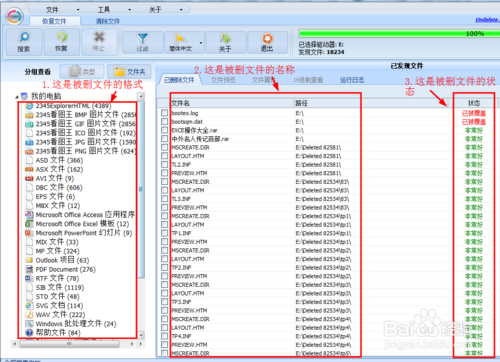Select the 2345看图王 GIF type icon

click(x=30, y=124)
